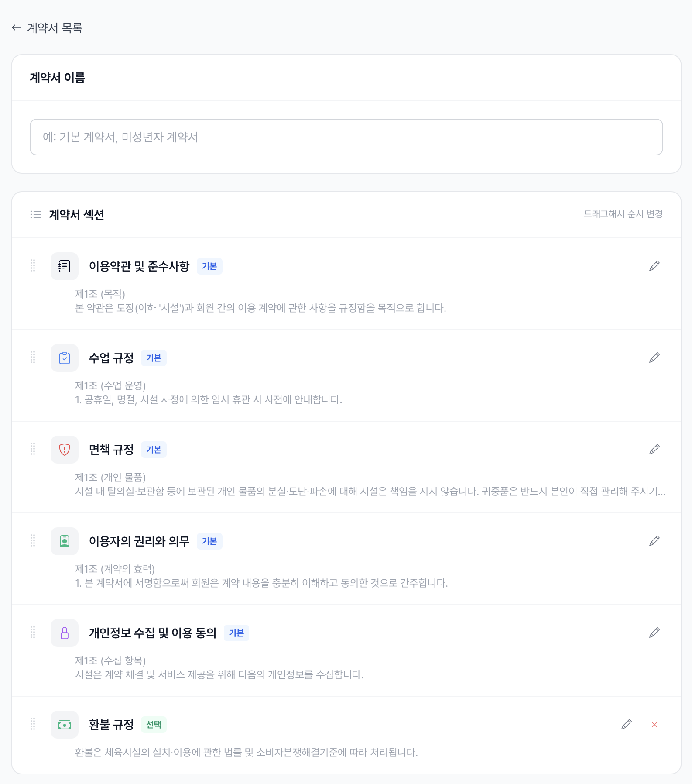Edit 이용약관 및 준수사항 with its pencil icon

(654, 266)
